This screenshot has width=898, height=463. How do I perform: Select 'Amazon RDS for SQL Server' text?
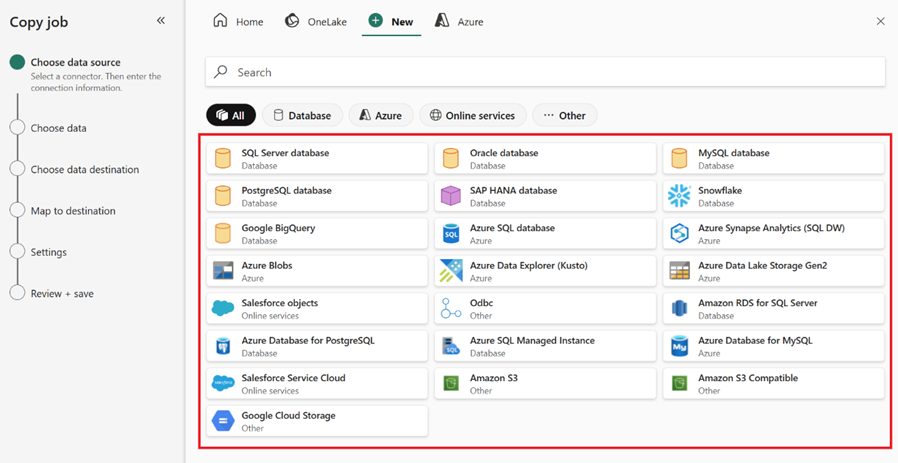[758, 303]
